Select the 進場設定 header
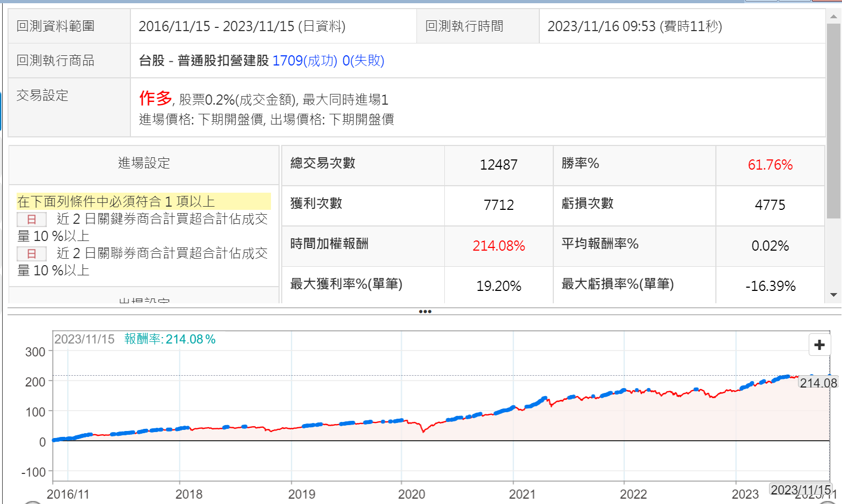Screen dimensions: 842x504 pos(144,163)
